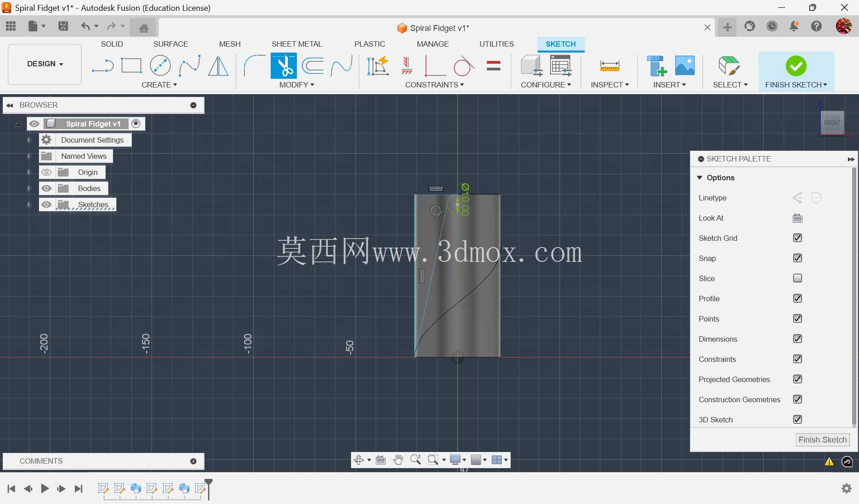Select the Offset tool
This screenshot has width=859, height=504.
(x=313, y=66)
